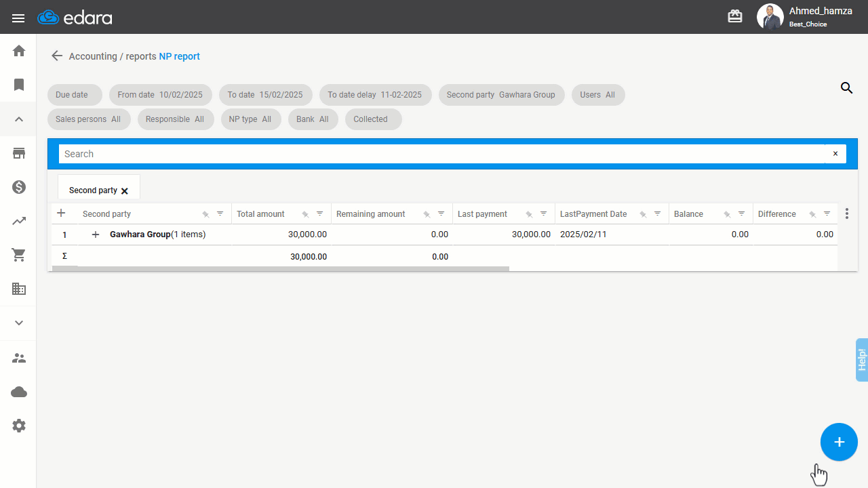
Task: Open the people sidebar icon
Action: (19, 358)
